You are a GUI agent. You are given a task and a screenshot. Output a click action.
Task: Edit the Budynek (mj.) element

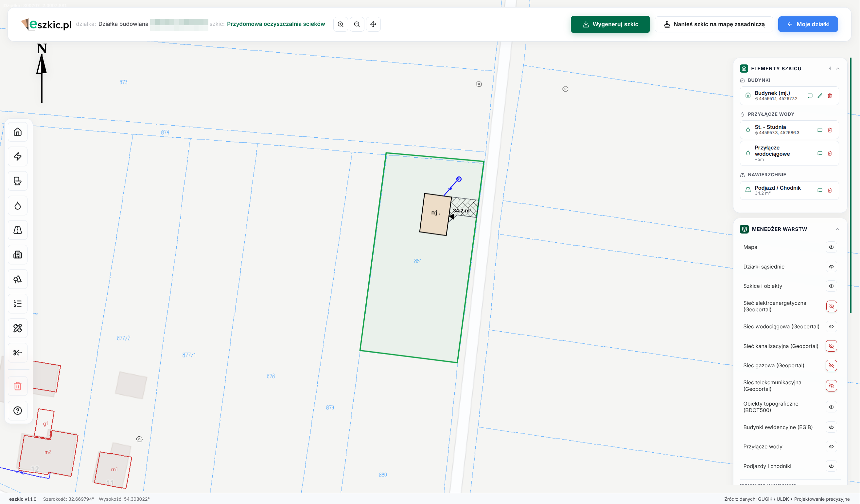820,96
